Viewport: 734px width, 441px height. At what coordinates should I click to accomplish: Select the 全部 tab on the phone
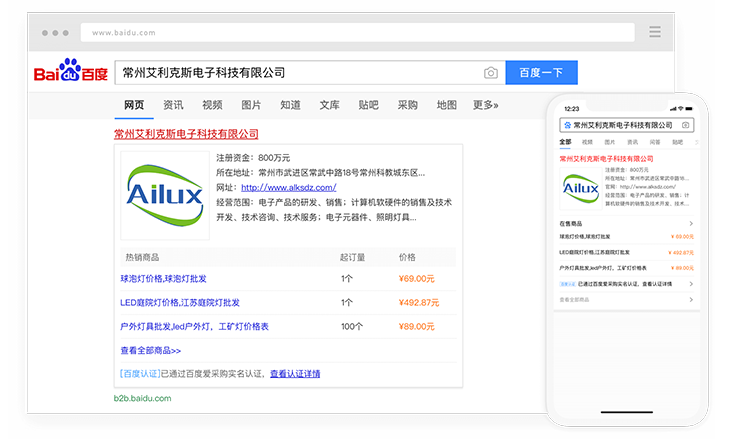coord(565,141)
